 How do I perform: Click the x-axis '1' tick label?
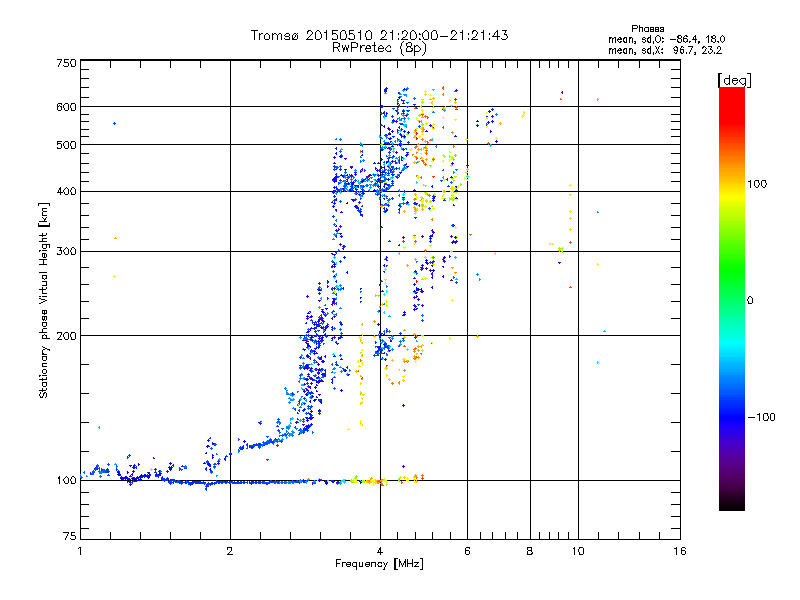tap(80, 551)
